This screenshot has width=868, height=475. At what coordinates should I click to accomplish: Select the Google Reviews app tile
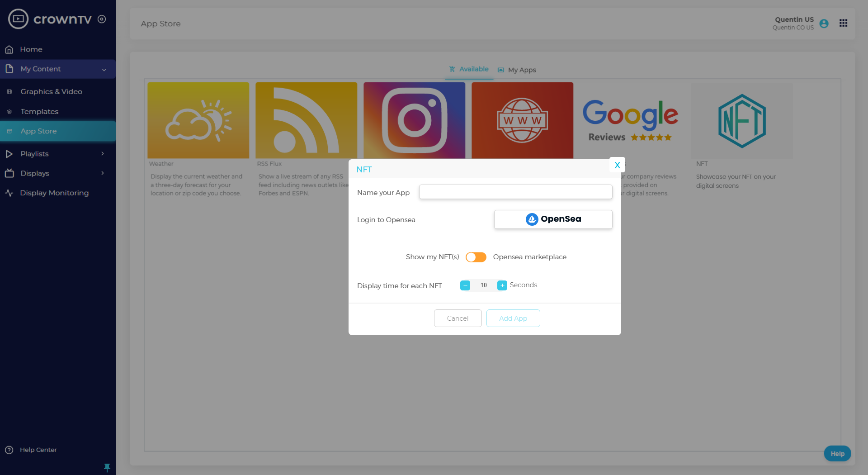point(630,120)
